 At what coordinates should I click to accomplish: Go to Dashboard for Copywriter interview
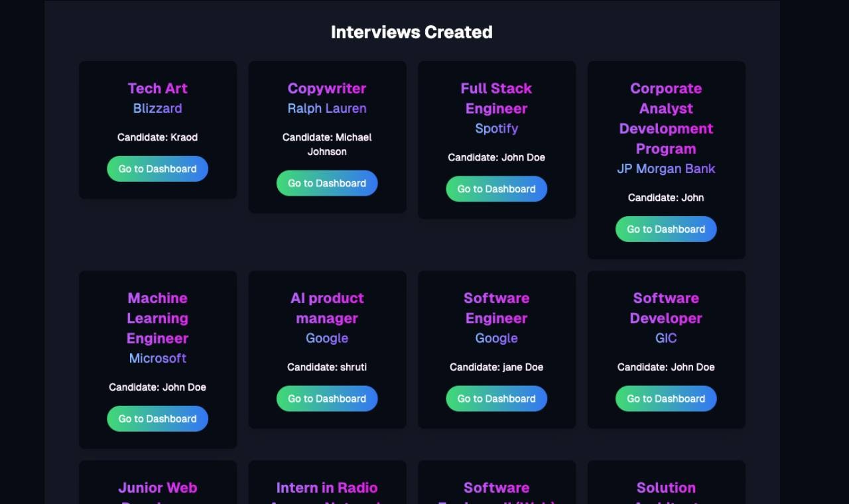pos(327,183)
